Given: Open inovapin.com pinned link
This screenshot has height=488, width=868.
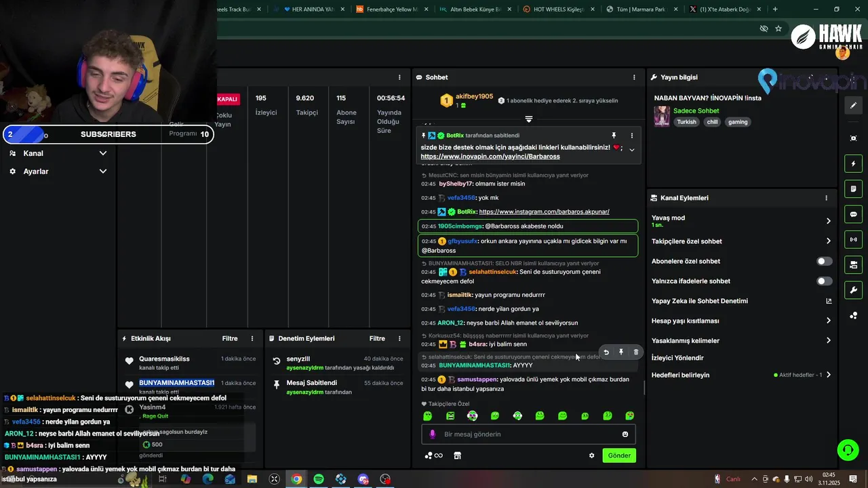Looking at the screenshot, I should (490, 157).
